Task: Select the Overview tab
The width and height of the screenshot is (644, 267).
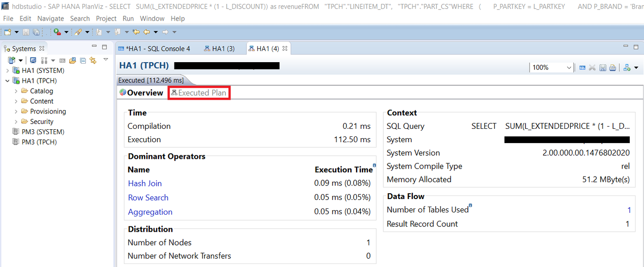Action: (x=141, y=93)
